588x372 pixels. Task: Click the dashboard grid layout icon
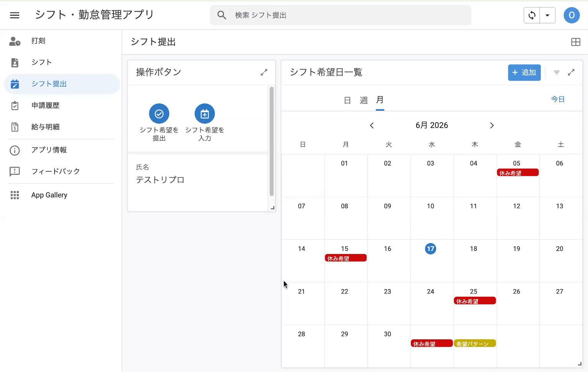pyautogui.click(x=576, y=42)
